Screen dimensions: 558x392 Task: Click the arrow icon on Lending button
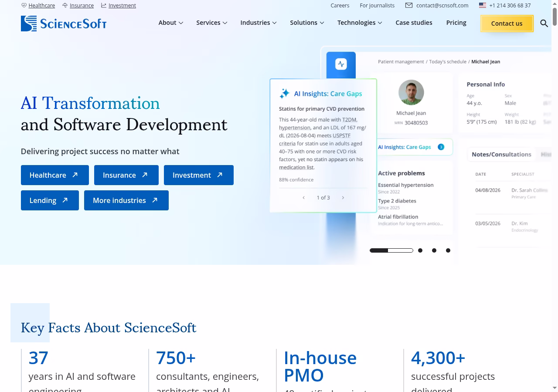pyautogui.click(x=65, y=200)
